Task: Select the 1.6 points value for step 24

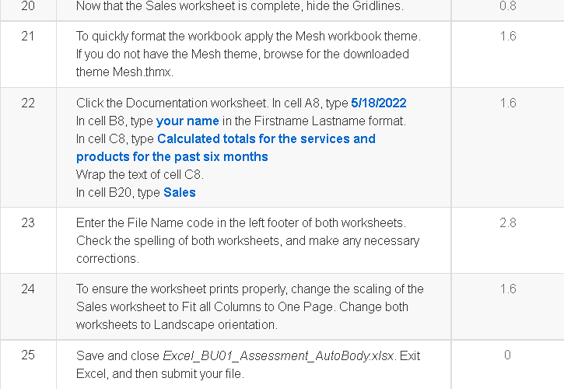Action: click(x=508, y=289)
